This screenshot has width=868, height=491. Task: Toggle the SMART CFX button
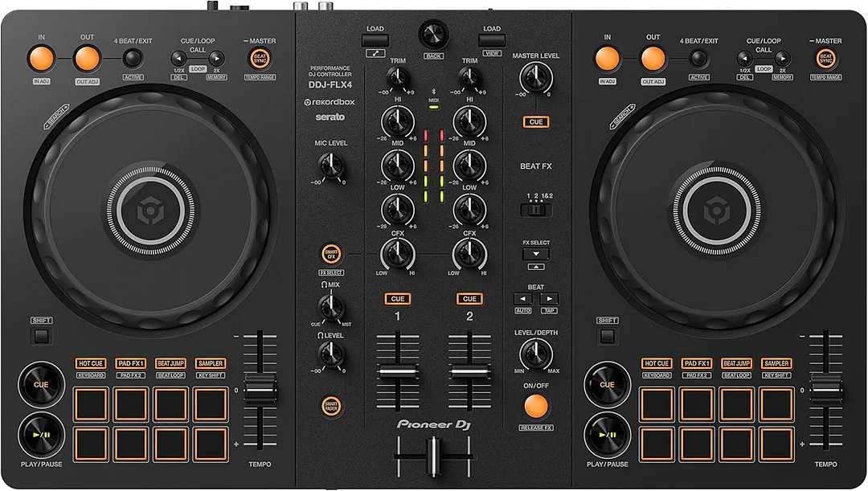click(x=331, y=254)
